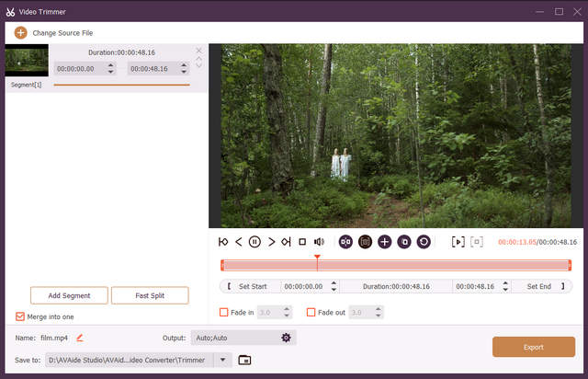588x379 pixels.
Task: Open output settings with the gear icon
Action: (x=286, y=338)
